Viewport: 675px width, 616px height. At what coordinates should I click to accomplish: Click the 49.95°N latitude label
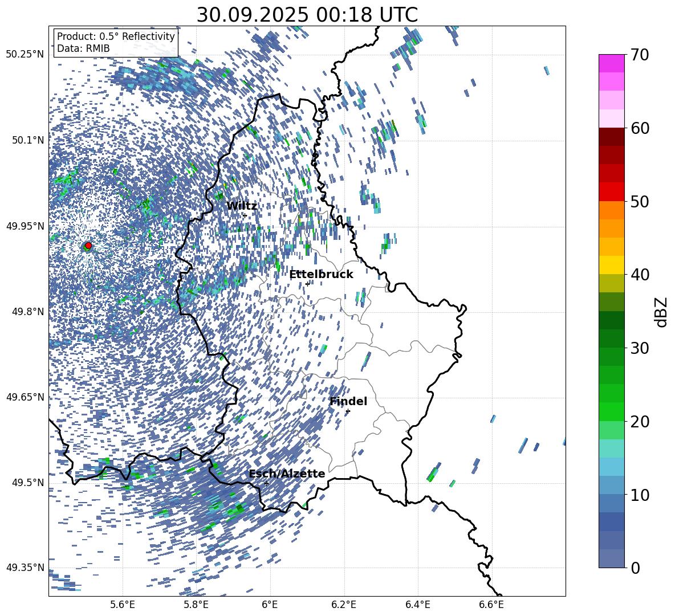[25, 226]
